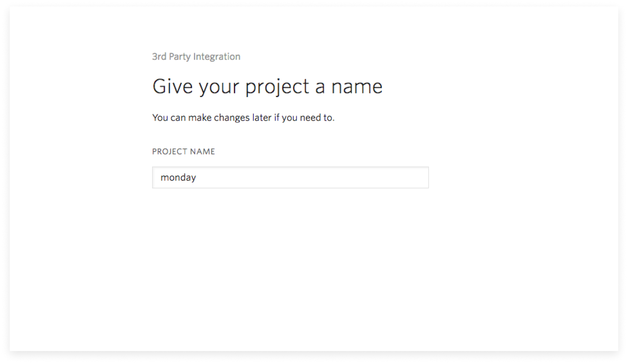Click the word 'PROJECT' in the field label
The image size is (628, 364).
[170, 152]
